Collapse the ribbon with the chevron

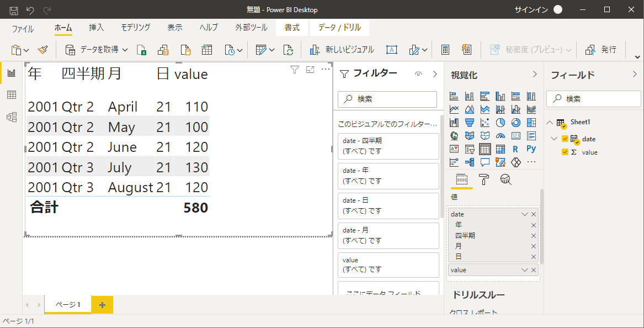coord(637,57)
